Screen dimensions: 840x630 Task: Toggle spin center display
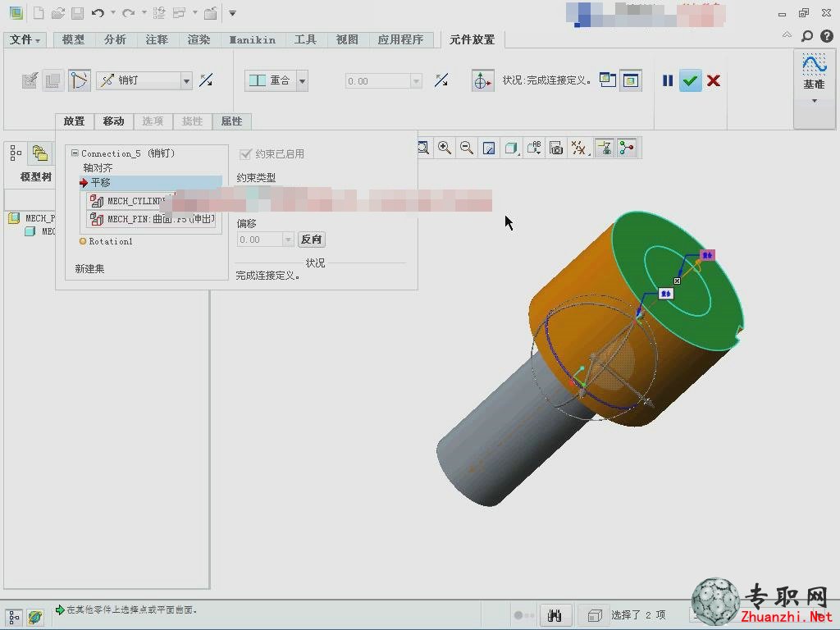[626, 148]
